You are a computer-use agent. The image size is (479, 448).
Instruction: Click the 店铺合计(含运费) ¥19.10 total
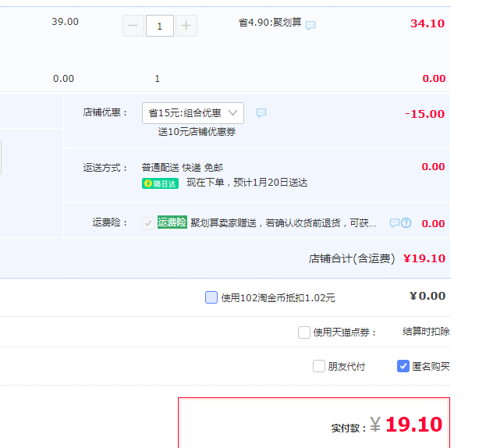click(x=377, y=258)
